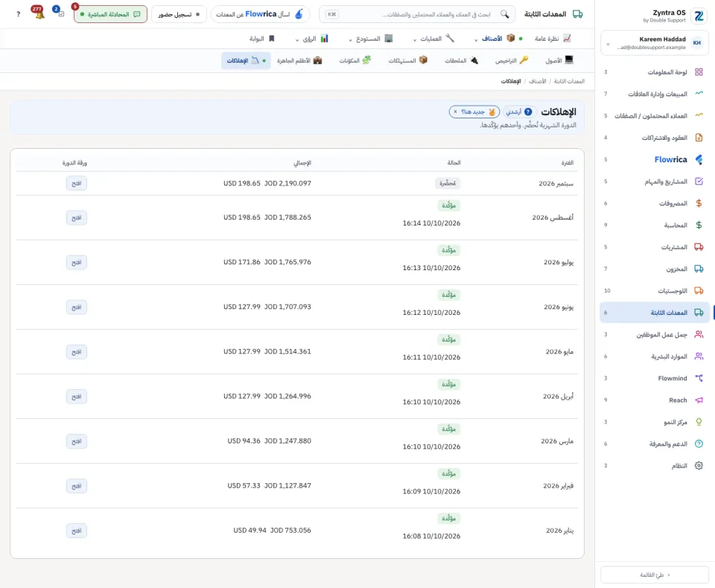Expand the الرؤى navigation dropdown
Viewport: 715px width, 588px height.
312,39
